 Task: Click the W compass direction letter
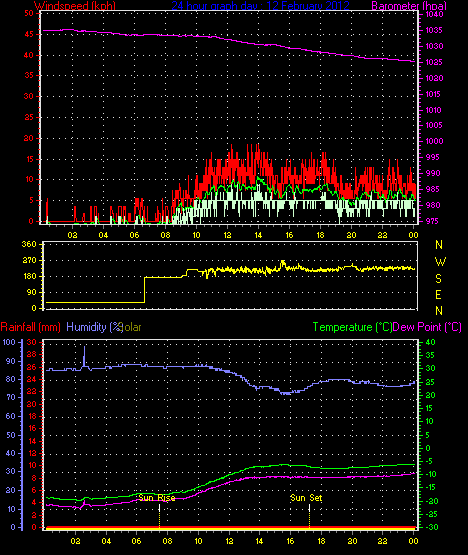(x=440, y=262)
